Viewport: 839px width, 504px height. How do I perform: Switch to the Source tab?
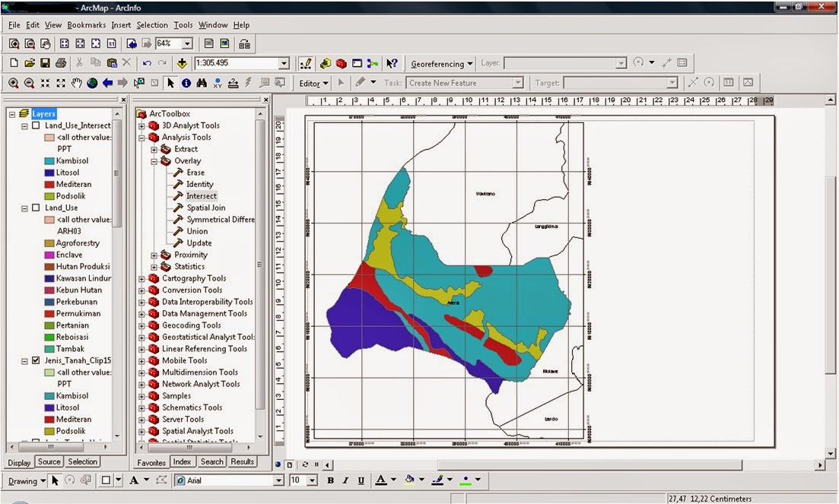(49, 461)
